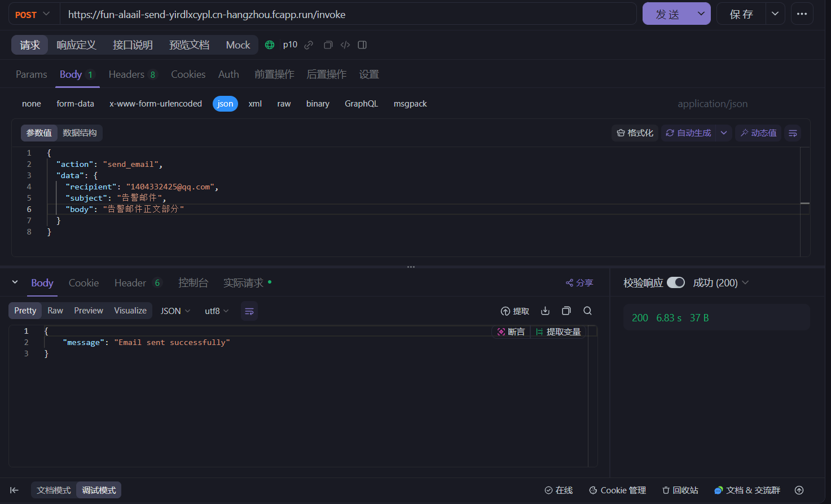Click the upload arrow icon in status bar
This screenshot has height=504, width=831.
click(x=799, y=490)
